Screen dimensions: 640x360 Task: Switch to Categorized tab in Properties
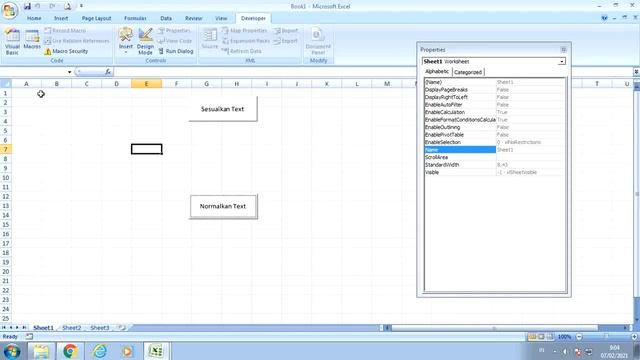(468, 72)
